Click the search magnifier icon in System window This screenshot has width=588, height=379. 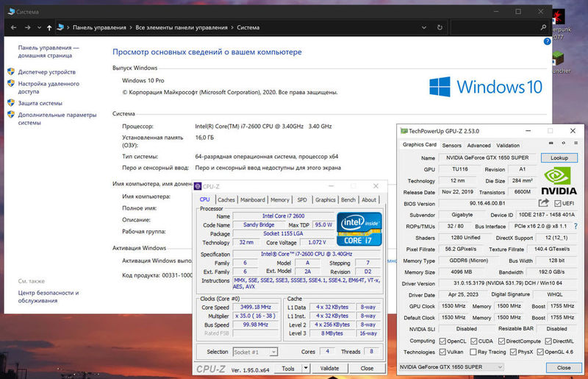coord(543,27)
